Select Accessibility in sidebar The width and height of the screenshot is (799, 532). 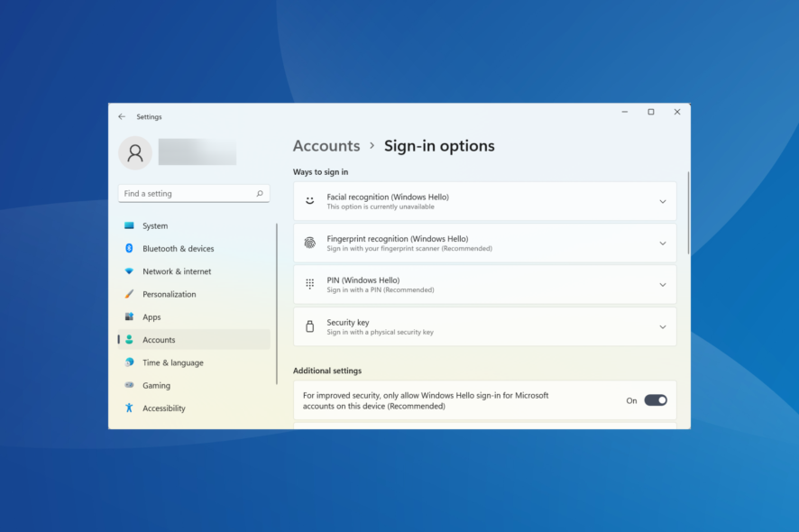click(194, 408)
